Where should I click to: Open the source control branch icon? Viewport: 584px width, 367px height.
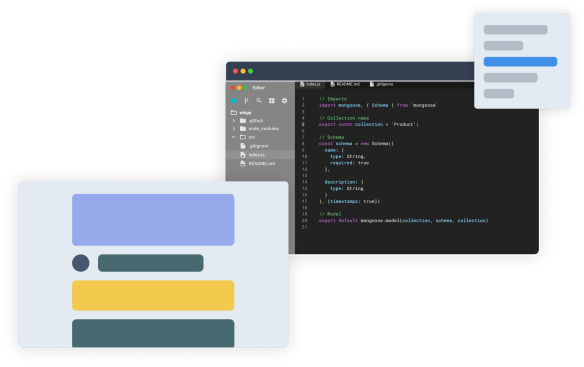tap(246, 101)
